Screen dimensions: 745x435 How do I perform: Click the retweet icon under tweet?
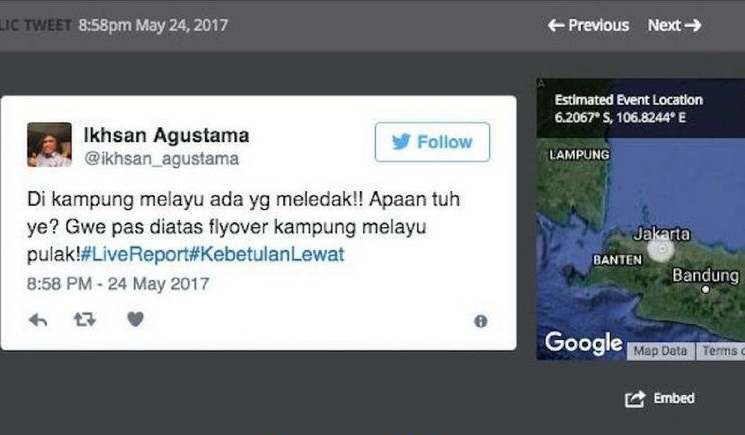coord(85,320)
